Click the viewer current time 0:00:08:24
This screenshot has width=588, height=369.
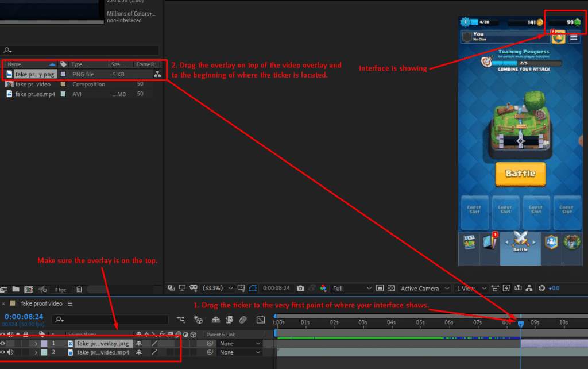(x=276, y=289)
